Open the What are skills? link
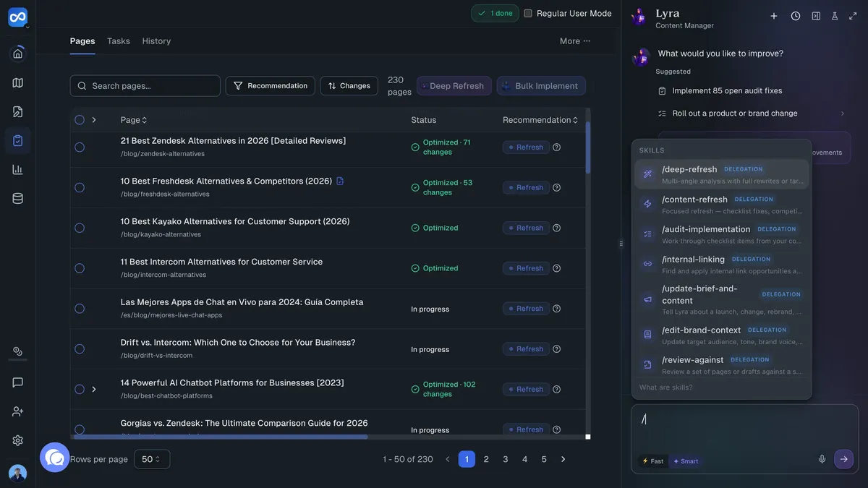 click(665, 388)
